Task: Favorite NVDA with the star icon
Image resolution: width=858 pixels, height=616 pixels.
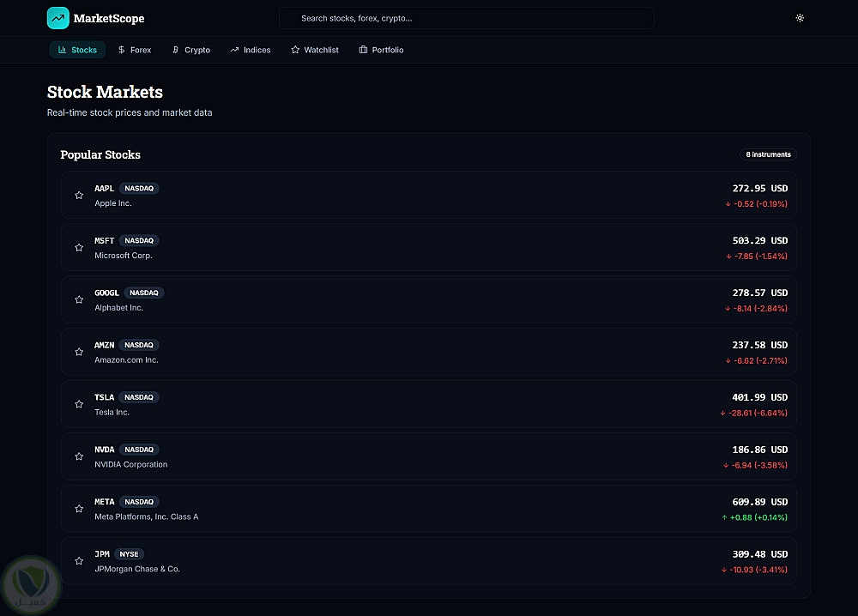Action: pos(79,456)
